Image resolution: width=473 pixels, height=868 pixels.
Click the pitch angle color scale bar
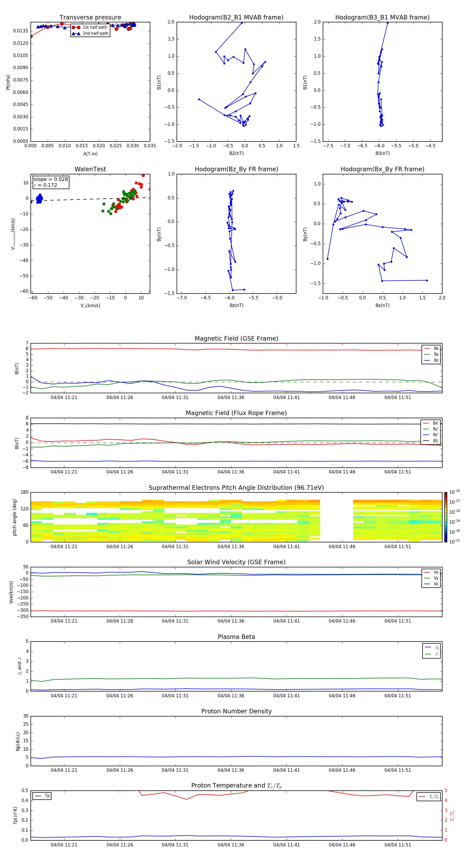[445, 517]
